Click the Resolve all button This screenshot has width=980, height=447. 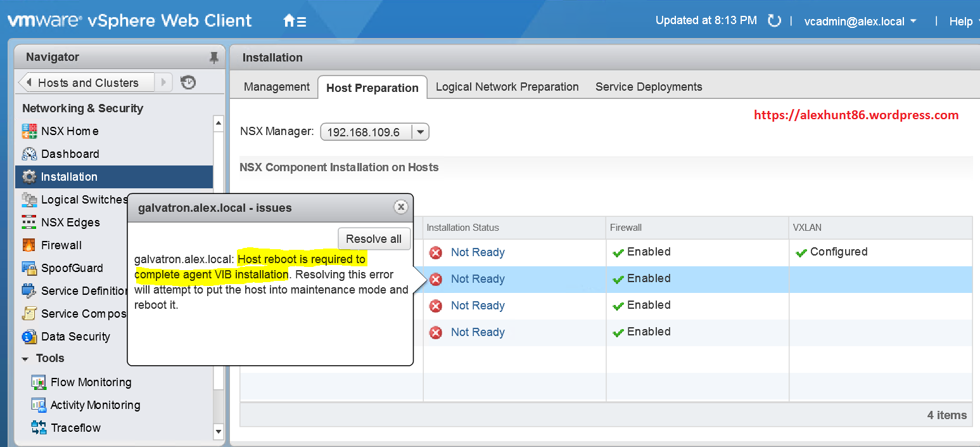pyautogui.click(x=374, y=239)
